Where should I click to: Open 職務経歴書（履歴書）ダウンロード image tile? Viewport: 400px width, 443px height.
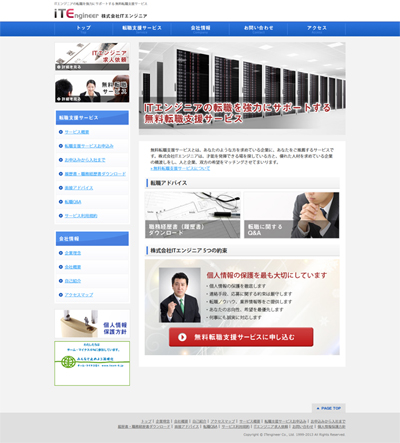point(192,215)
